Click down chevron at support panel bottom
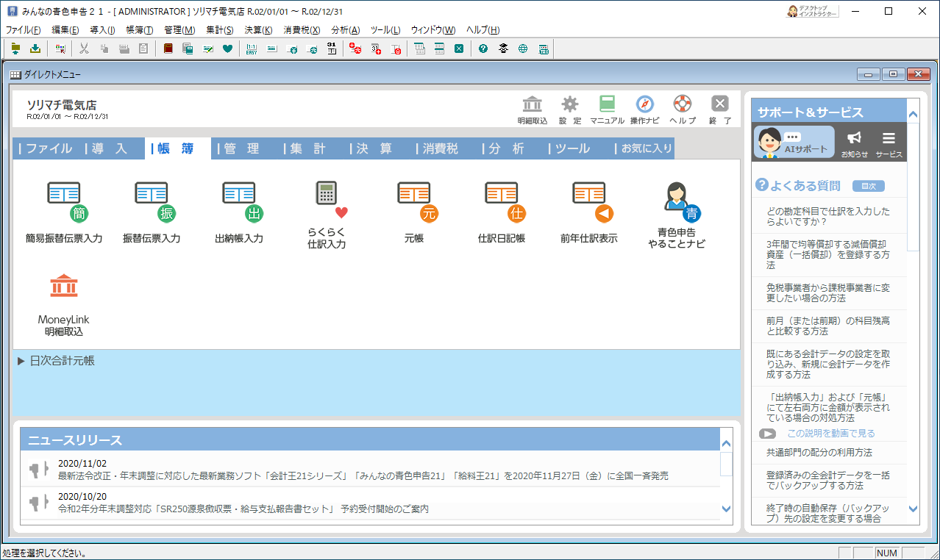This screenshot has width=940, height=560. click(913, 508)
